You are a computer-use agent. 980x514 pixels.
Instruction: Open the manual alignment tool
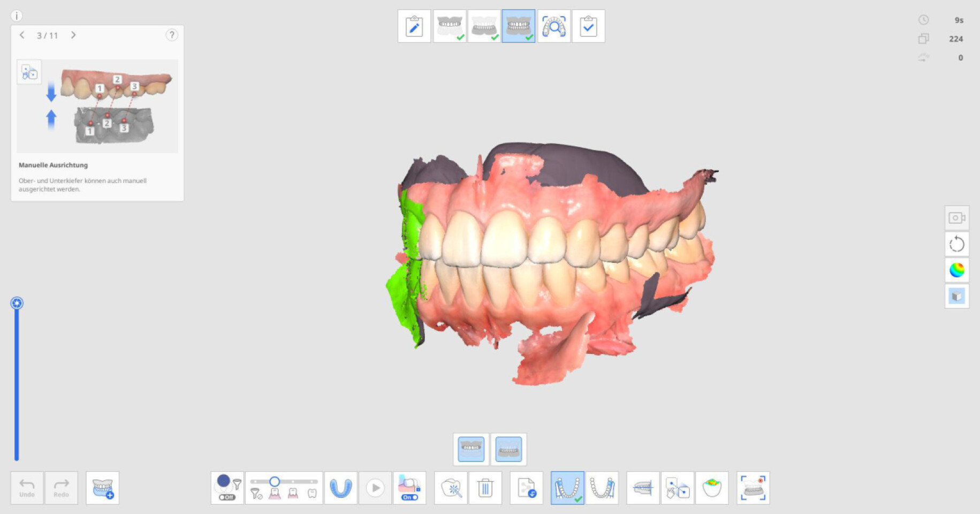[677, 488]
